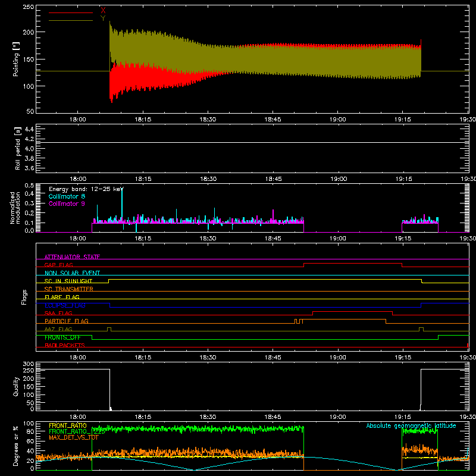476x476 pixels.
Task: Click the ATTENUATOR_STATE flag label
Action: point(72,257)
